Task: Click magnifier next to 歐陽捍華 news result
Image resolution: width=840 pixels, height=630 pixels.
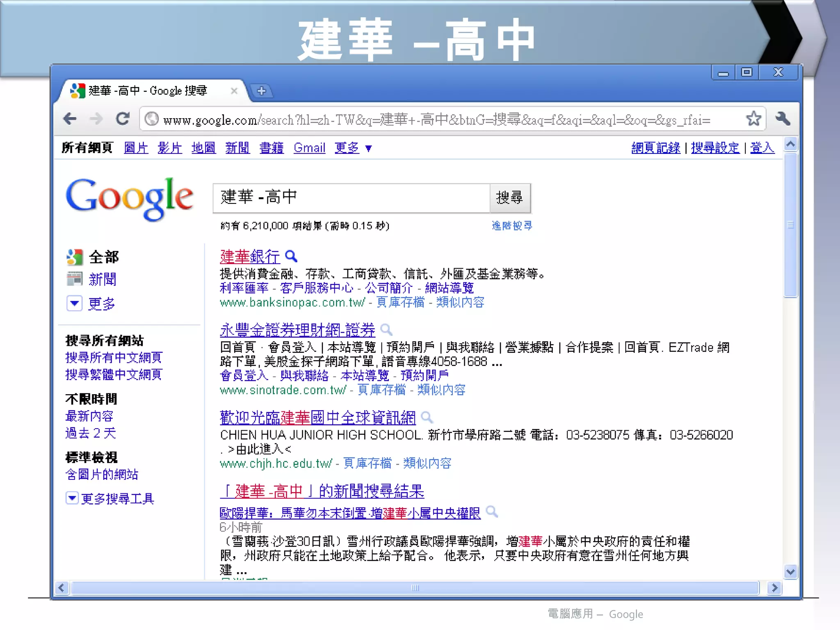Action: point(491,511)
